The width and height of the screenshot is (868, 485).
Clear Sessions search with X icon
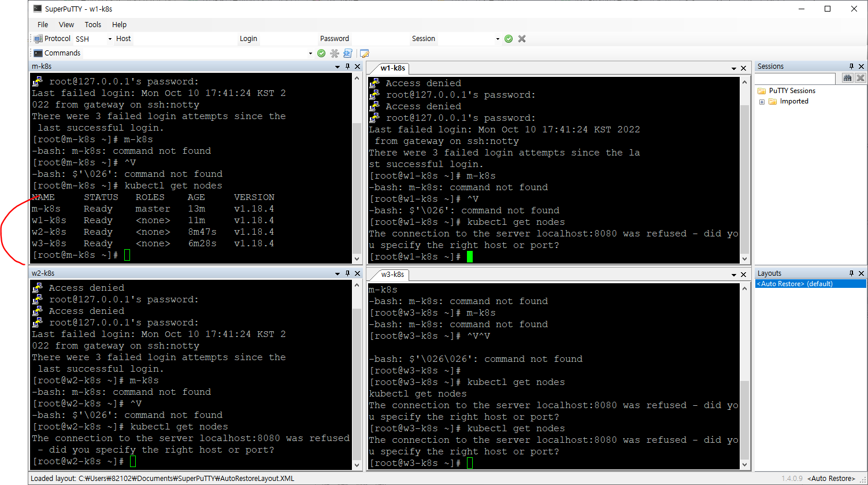click(860, 78)
